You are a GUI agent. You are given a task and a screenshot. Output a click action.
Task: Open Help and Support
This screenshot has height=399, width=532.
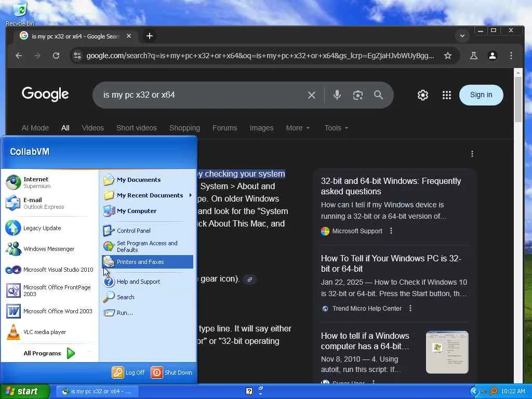pos(147,282)
